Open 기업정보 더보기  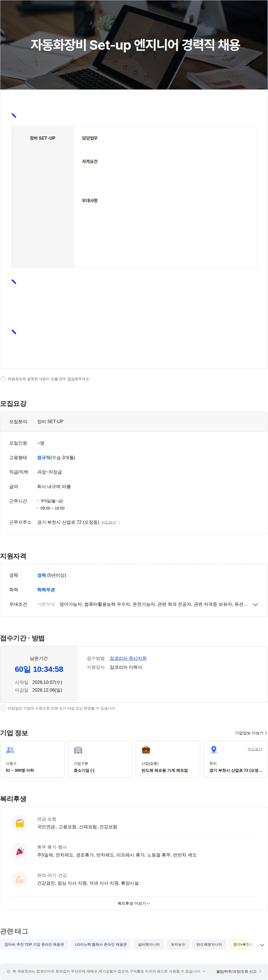tap(251, 733)
